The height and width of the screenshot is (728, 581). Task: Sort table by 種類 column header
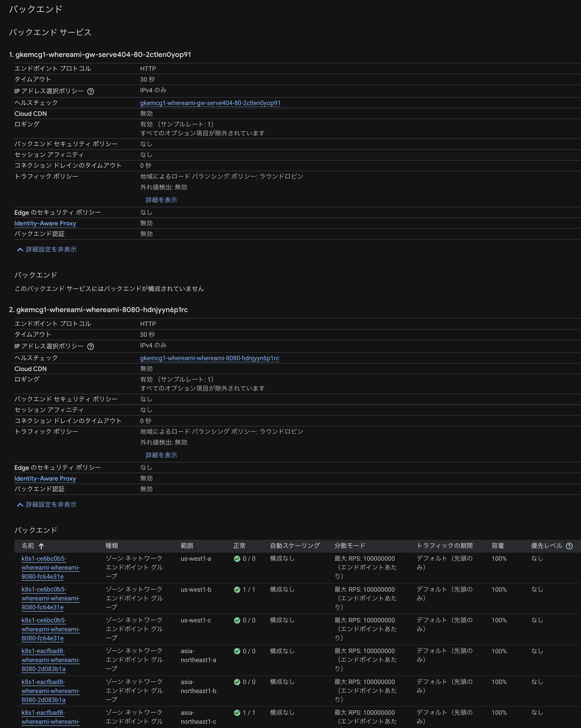(x=111, y=546)
